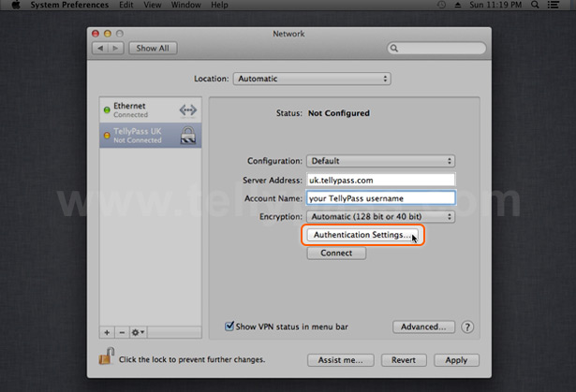Screen dimensions: 576x392
Task: Click the Not Configured status text
Action: [339, 113]
